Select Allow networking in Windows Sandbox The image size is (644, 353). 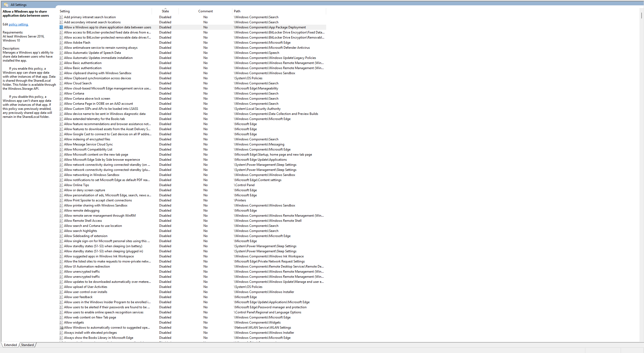point(92,175)
